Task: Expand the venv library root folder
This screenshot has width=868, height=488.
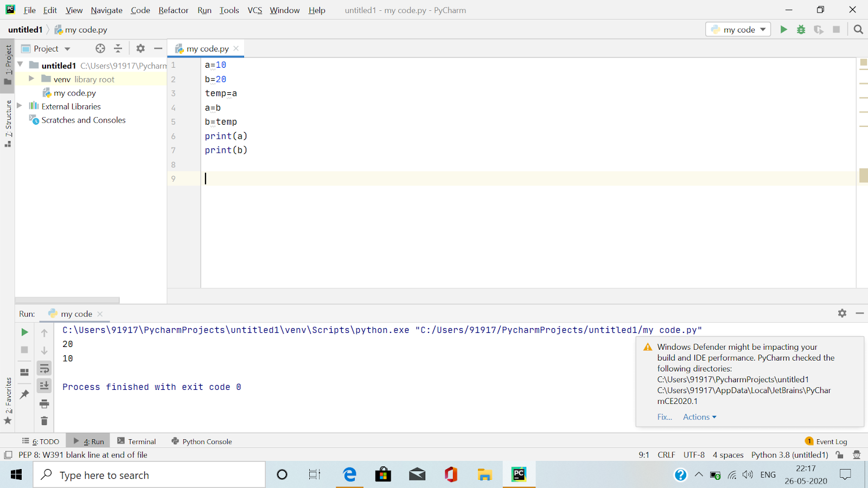Action: pos(31,79)
